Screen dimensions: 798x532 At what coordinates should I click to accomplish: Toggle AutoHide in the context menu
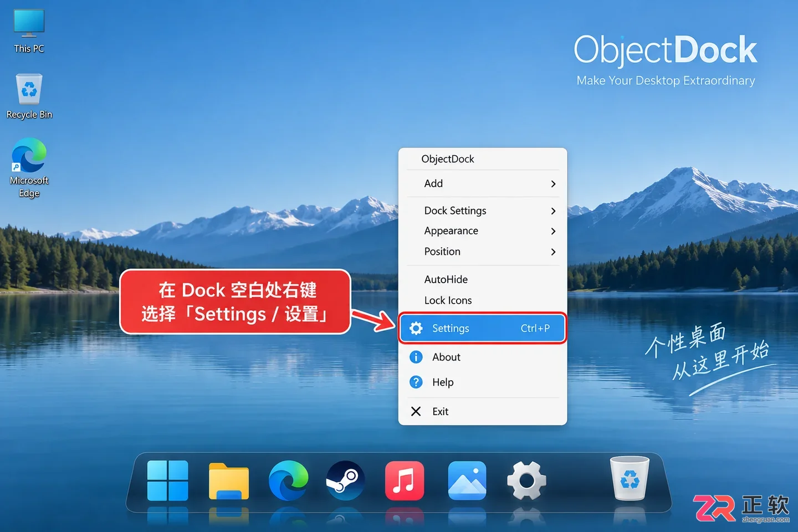483,279
